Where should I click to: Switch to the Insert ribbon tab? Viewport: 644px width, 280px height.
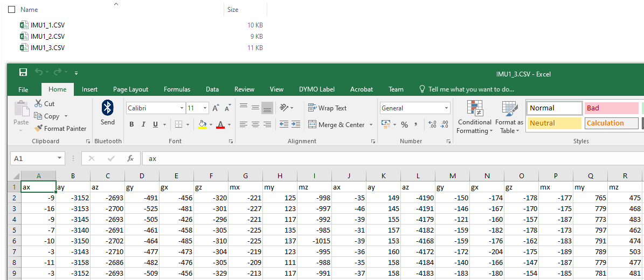click(89, 89)
